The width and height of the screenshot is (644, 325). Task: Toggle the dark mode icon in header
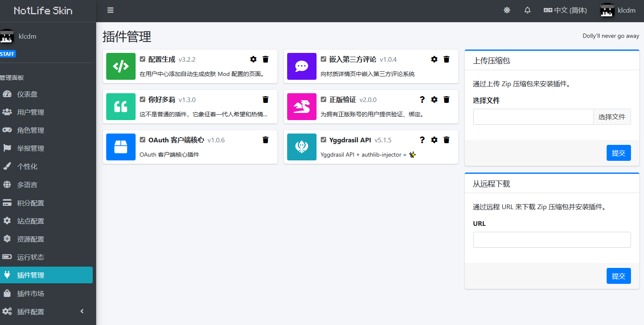point(507,10)
